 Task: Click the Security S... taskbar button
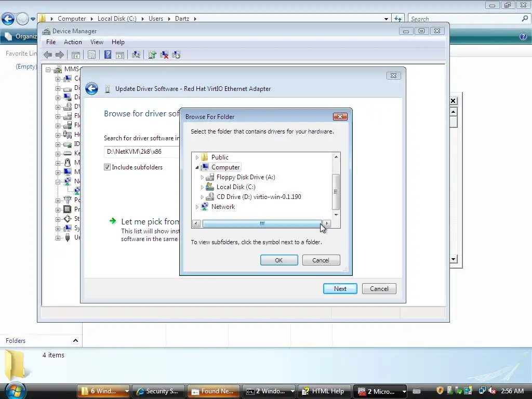tap(158, 391)
